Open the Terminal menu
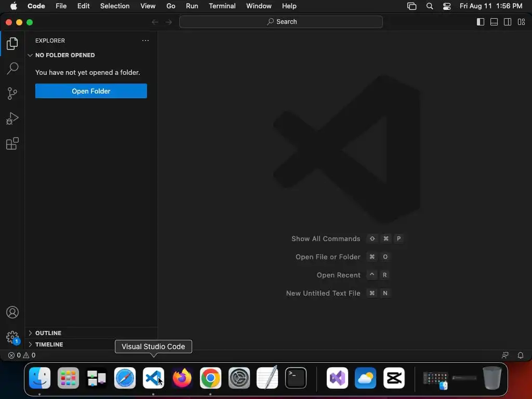 point(222,6)
